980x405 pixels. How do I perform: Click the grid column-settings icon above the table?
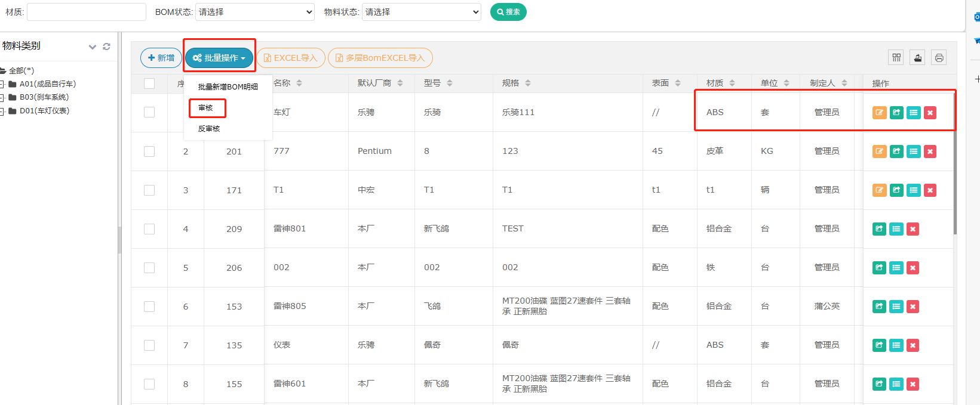896,58
